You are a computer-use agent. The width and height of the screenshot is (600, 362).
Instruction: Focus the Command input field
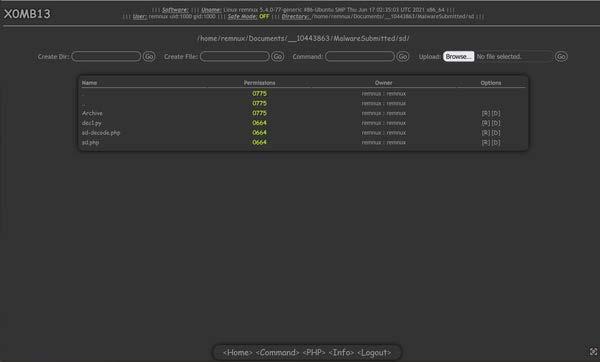[x=360, y=57]
